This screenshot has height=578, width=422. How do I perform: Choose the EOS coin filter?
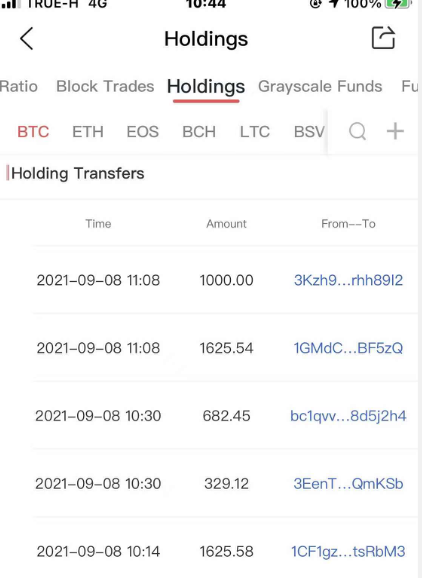click(143, 132)
